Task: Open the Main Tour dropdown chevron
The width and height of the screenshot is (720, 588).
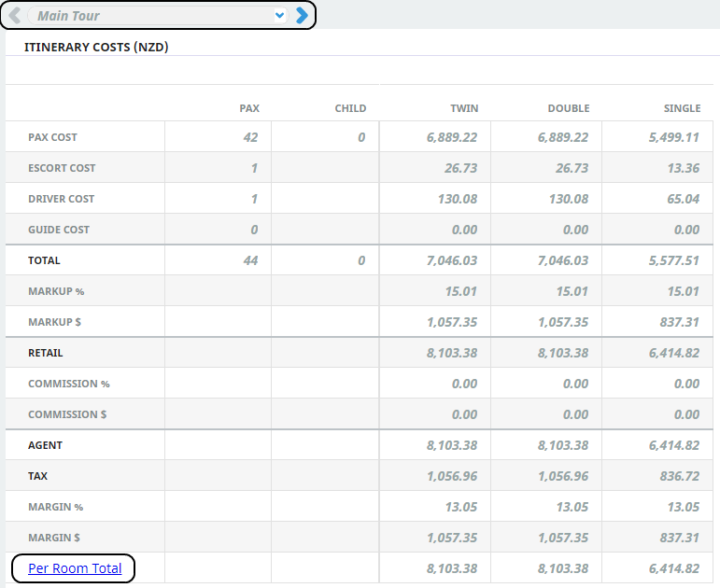Action: click(x=279, y=16)
